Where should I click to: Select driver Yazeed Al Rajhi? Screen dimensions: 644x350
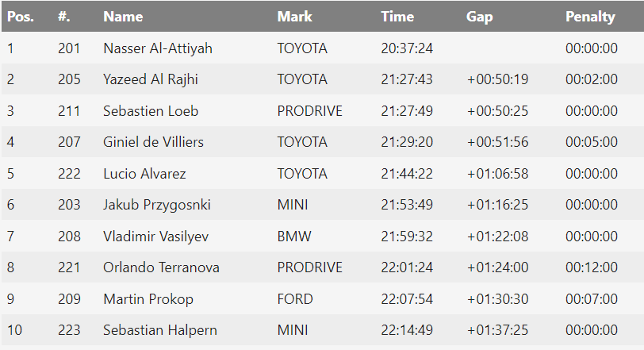tap(150, 79)
